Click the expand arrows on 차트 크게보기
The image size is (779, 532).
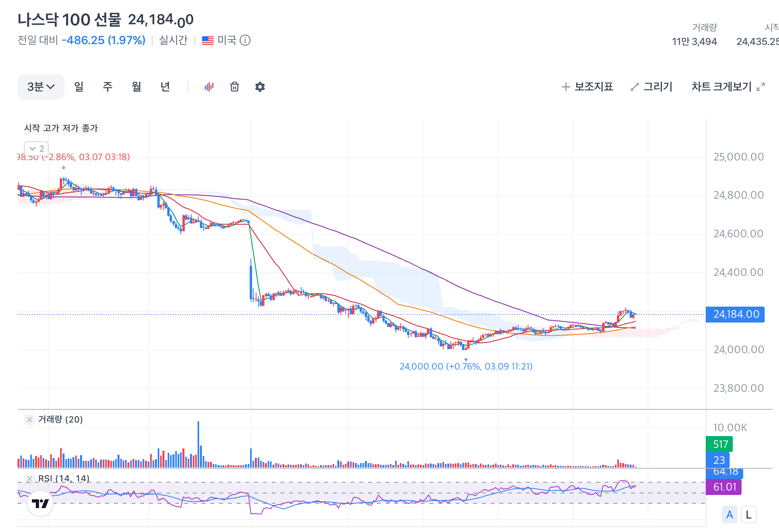761,87
